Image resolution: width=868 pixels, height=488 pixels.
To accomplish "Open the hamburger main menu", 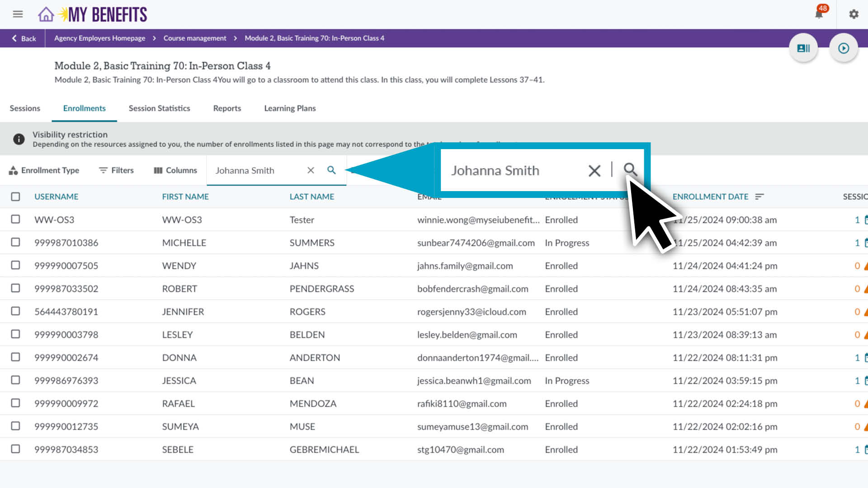I will tap(18, 14).
